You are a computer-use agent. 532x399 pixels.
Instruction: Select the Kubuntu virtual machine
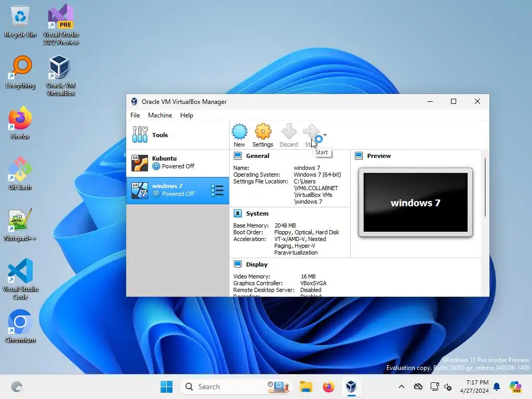178,163
